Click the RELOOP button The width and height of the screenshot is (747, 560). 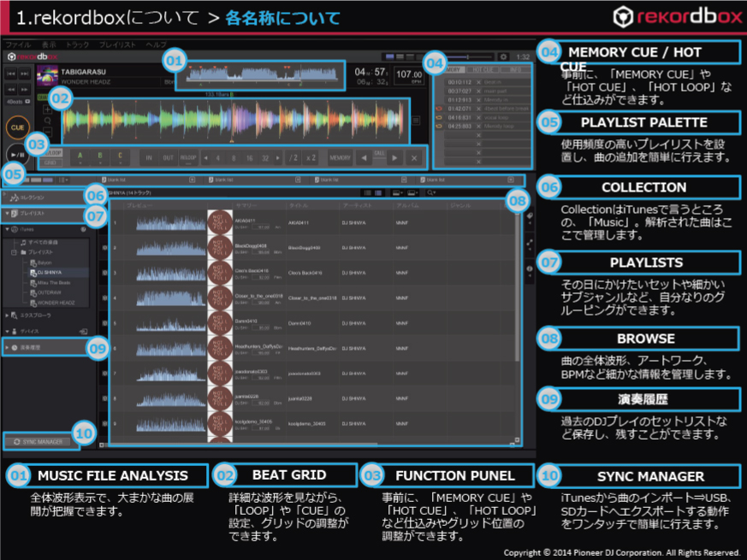click(188, 157)
